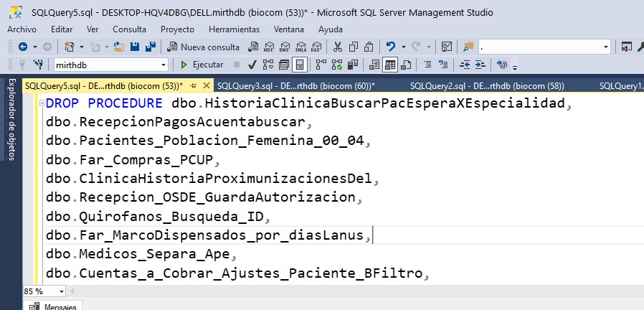644x310 pixels.
Task: Click the Save All icon
Action: coord(151,47)
